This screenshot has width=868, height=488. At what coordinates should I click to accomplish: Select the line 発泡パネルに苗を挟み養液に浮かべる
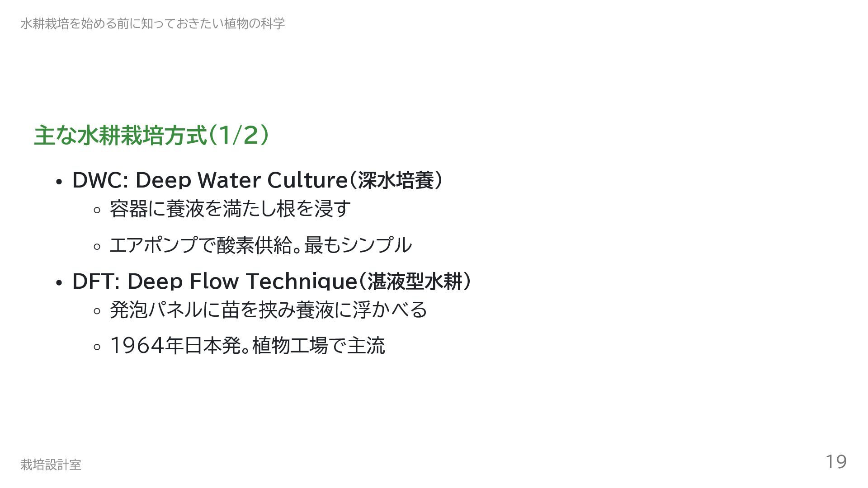click(x=269, y=310)
